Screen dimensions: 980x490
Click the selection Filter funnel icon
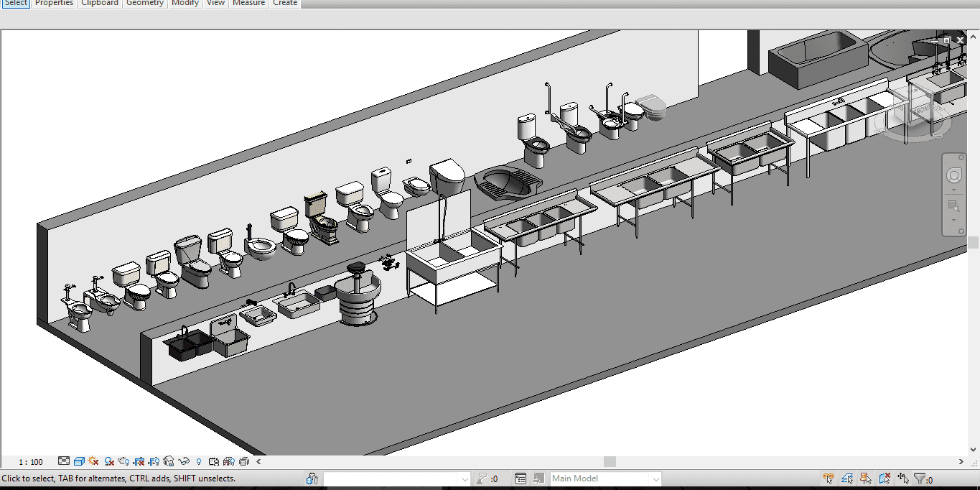click(920, 479)
